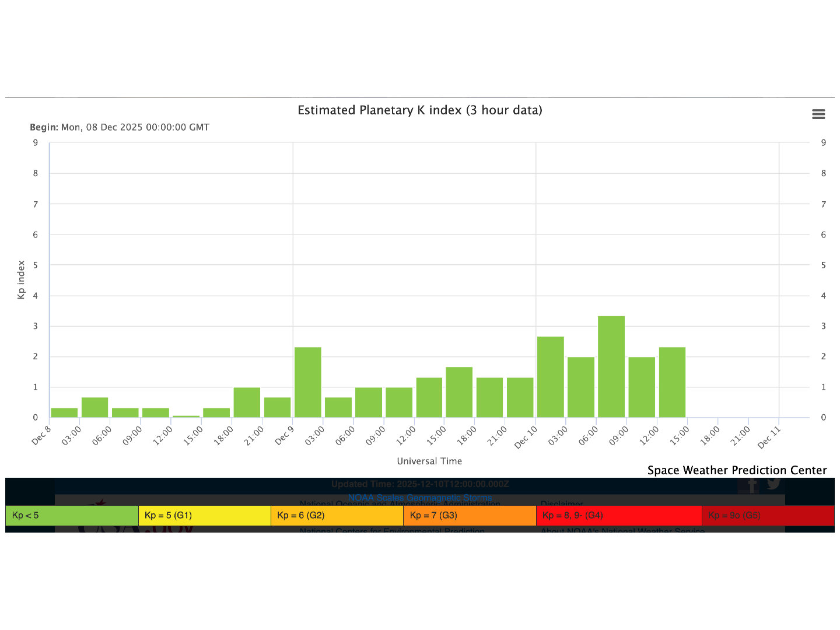Screen dimensions: 840x630
Task: Select the yellow Kp = 5 (G1) swatch
Action: [x=204, y=516]
